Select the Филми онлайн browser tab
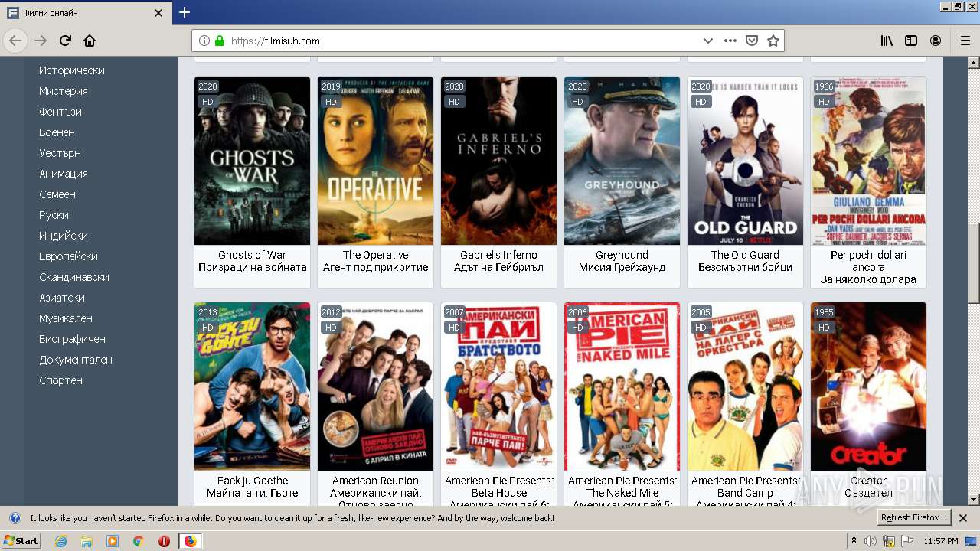This screenshot has width=980, height=551. coord(86,13)
